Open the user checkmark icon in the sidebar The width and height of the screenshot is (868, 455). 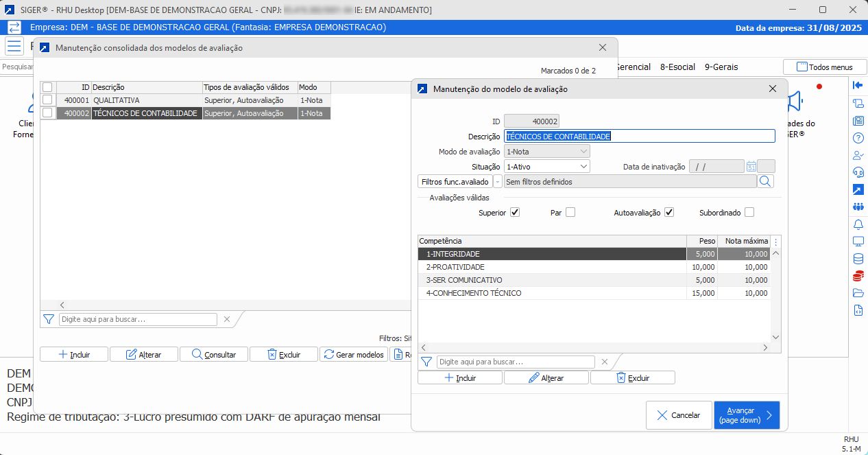pos(858,154)
